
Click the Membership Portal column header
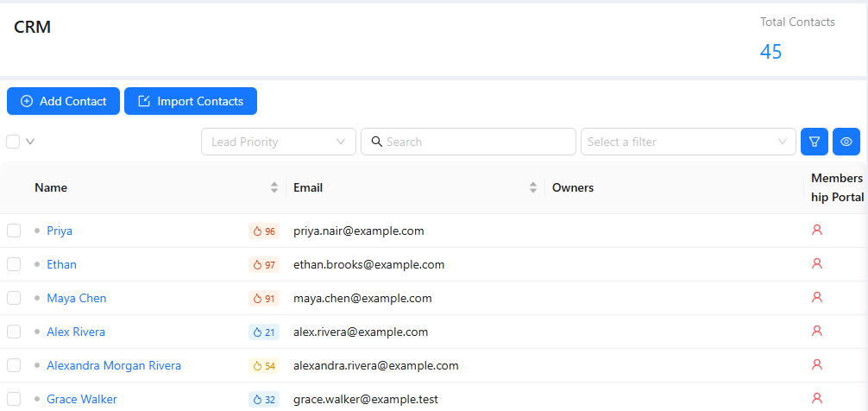(x=837, y=187)
